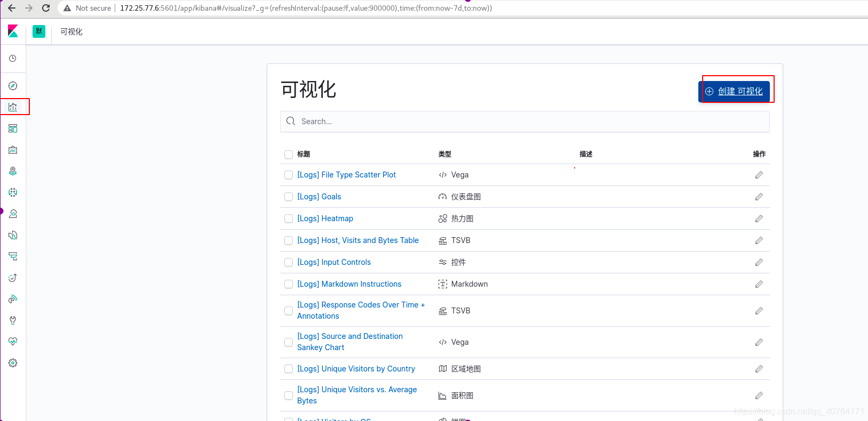Check [Logs] Unique Visitors vs. Average Bytes row
Viewport: 868px width, 421px height.
point(289,395)
